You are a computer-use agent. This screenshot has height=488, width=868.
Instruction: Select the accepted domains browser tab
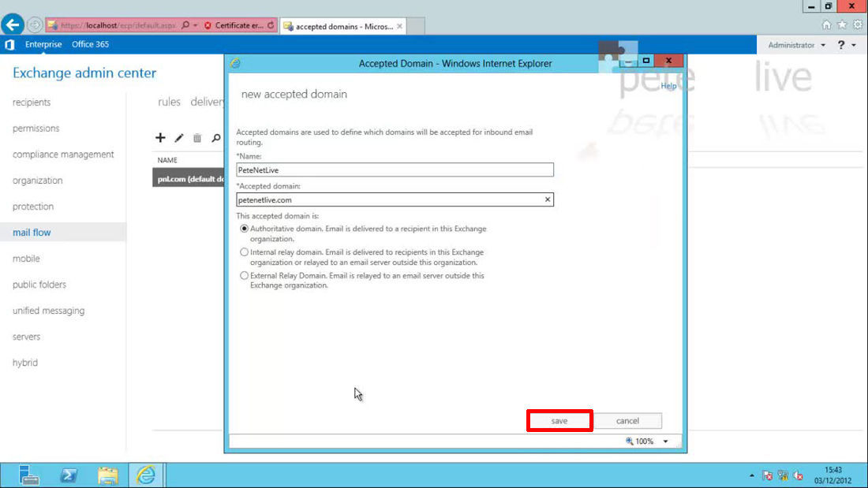coord(342,26)
